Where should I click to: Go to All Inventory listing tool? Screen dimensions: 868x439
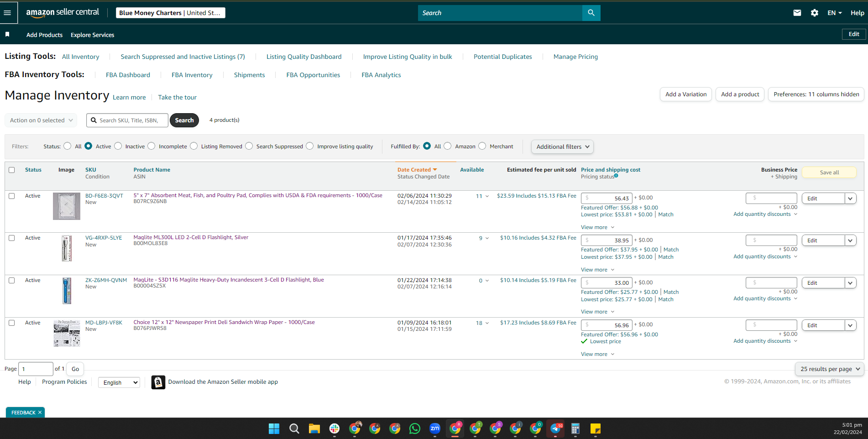coord(80,57)
